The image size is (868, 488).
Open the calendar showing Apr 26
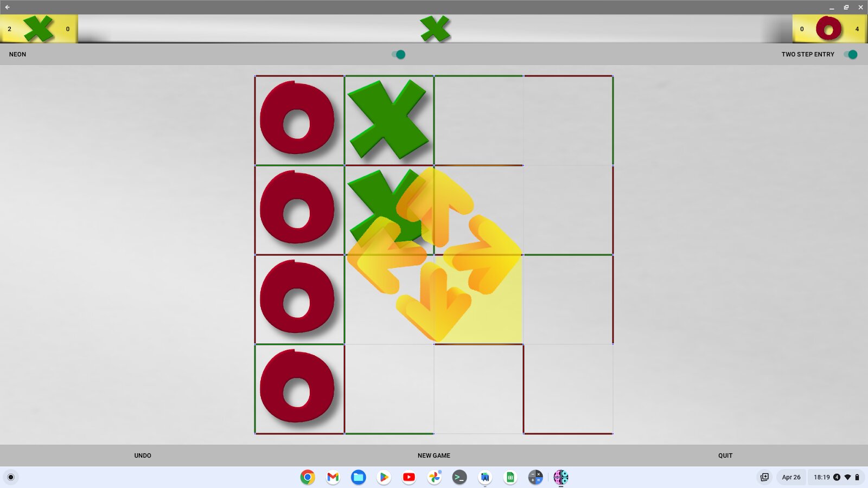pyautogui.click(x=791, y=477)
